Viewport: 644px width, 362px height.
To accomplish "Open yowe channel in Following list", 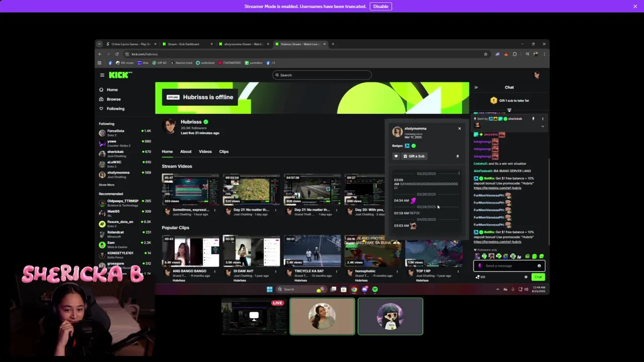I will point(125,143).
